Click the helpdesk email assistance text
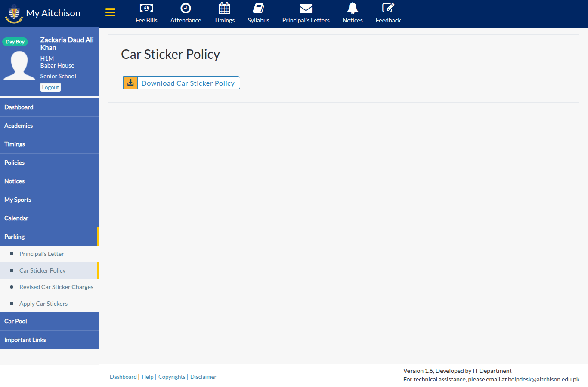This screenshot has height=387, width=588. click(491, 379)
